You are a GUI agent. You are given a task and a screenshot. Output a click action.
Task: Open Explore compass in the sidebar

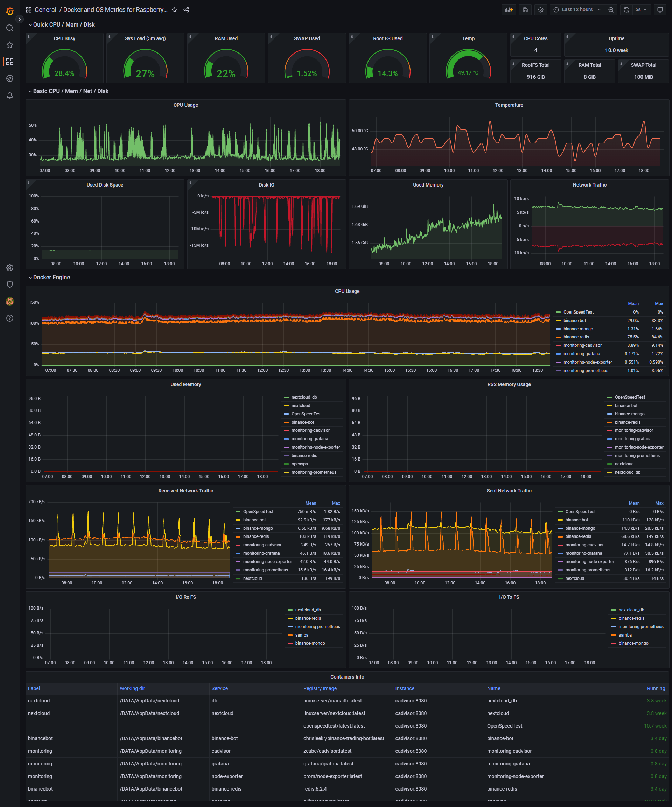pos(9,78)
